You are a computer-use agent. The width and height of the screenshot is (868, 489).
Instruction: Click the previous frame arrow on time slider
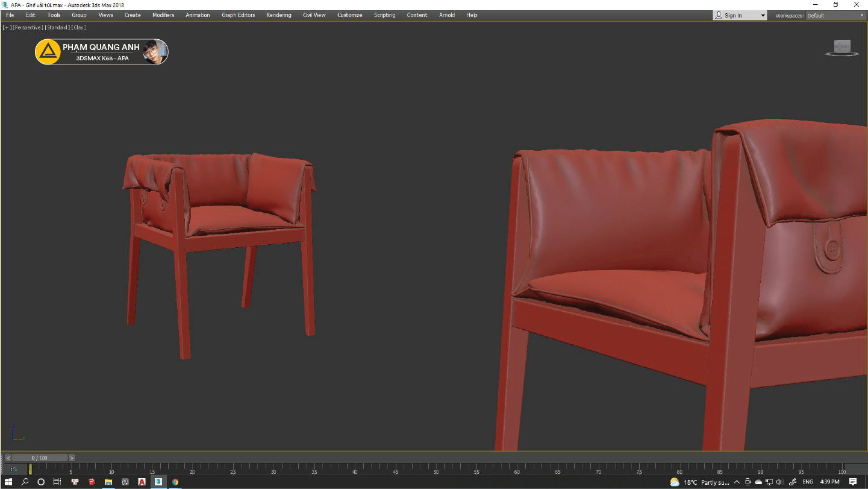point(8,458)
